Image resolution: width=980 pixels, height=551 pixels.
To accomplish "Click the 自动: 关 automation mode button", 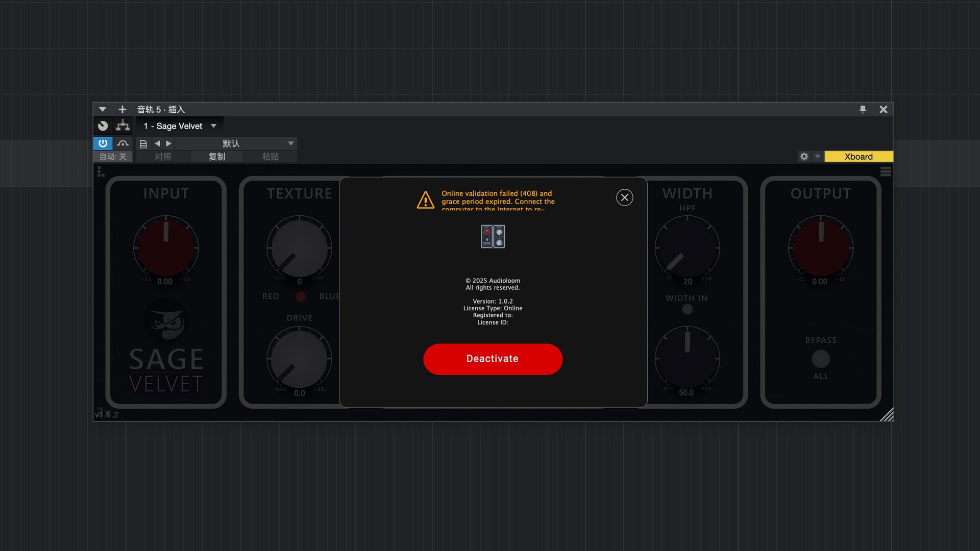I will [x=113, y=157].
